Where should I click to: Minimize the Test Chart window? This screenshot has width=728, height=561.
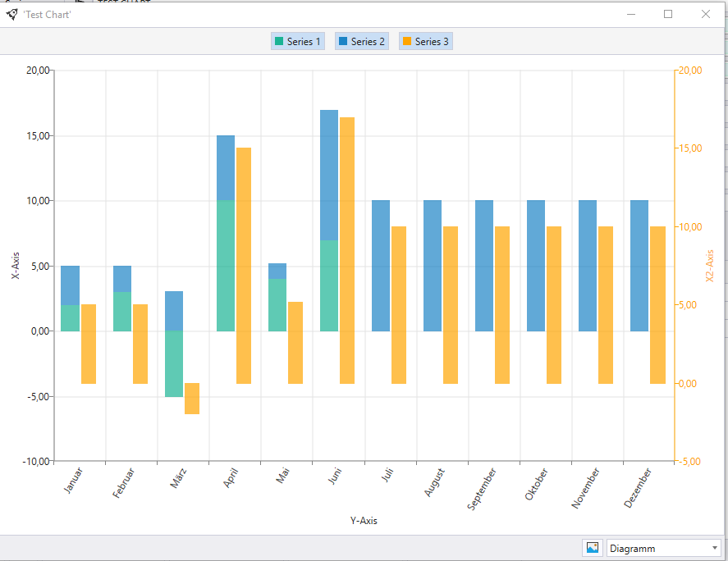[x=631, y=14]
